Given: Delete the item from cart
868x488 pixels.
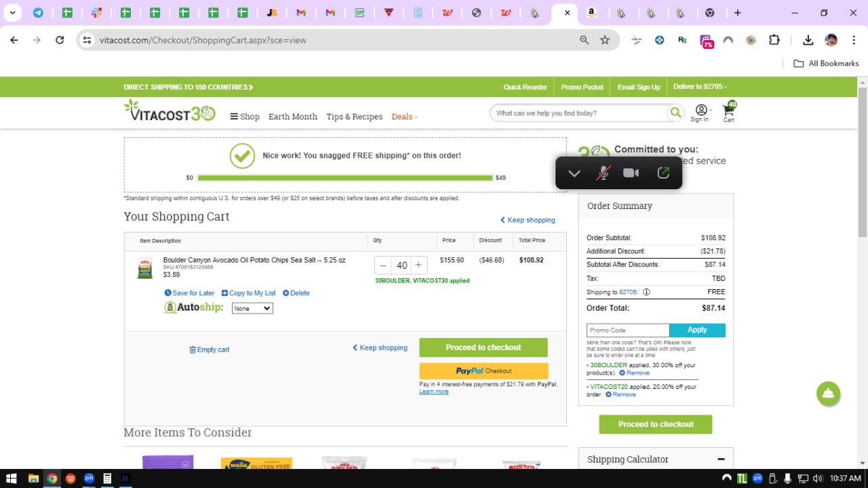Looking at the screenshot, I should (296, 293).
